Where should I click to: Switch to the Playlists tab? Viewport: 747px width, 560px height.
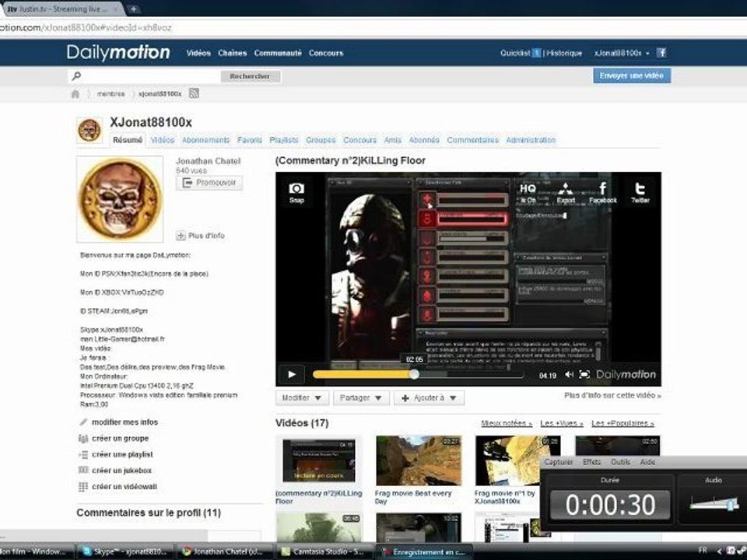[x=284, y=140]
